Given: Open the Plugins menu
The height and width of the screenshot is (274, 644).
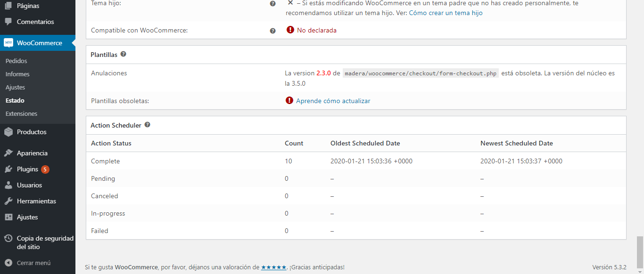Looking at the screenshot, I should click(x=38, y=169).
